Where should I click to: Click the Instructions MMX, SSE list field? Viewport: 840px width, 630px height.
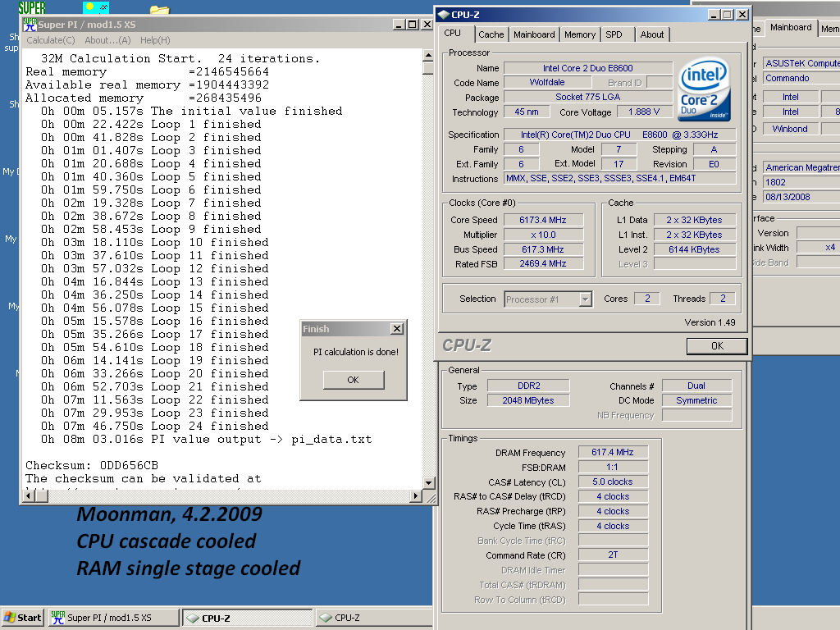click(x=620, y=178)
